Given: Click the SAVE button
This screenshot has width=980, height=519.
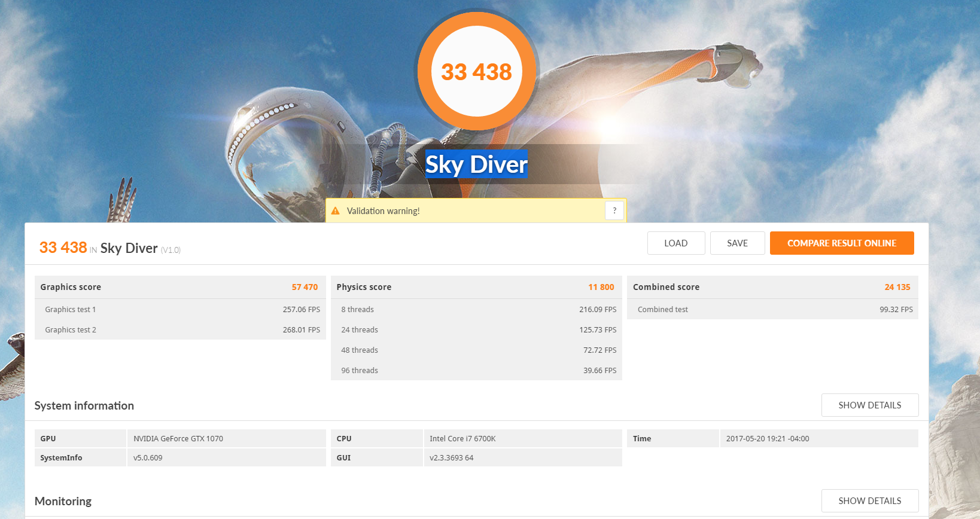Looking at the screenshot, I should (x=738, y=243).
